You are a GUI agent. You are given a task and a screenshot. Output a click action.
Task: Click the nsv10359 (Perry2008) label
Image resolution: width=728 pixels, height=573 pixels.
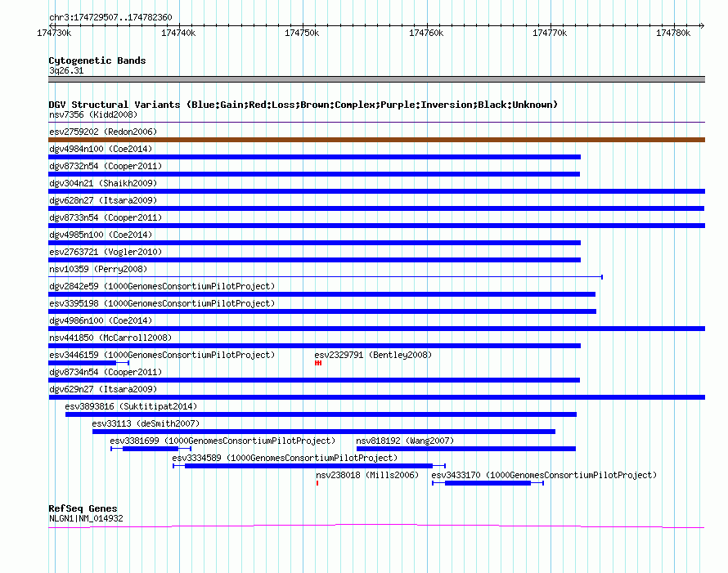[98, 269]
